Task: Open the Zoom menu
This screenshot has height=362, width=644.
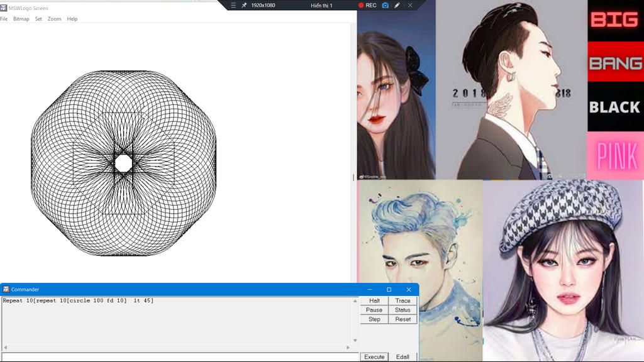Action: (54, 19)
